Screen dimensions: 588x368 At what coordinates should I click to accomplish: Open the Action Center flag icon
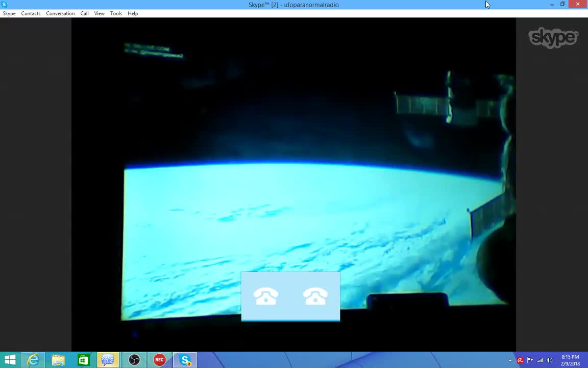pos(530,360)
